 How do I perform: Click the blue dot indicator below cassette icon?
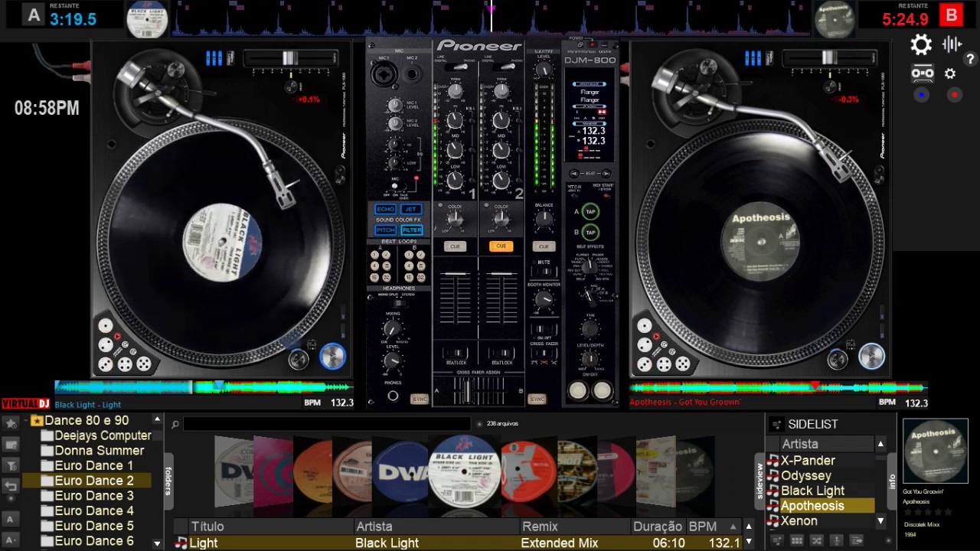point(921,95)
